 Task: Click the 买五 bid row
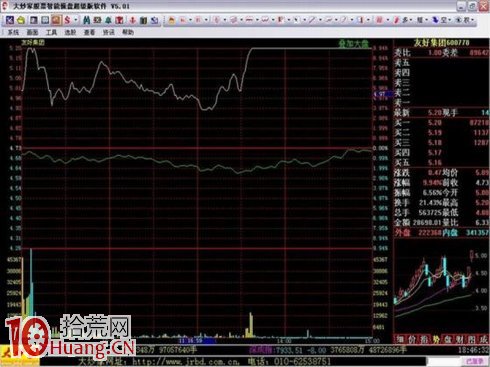pos(441,163)
